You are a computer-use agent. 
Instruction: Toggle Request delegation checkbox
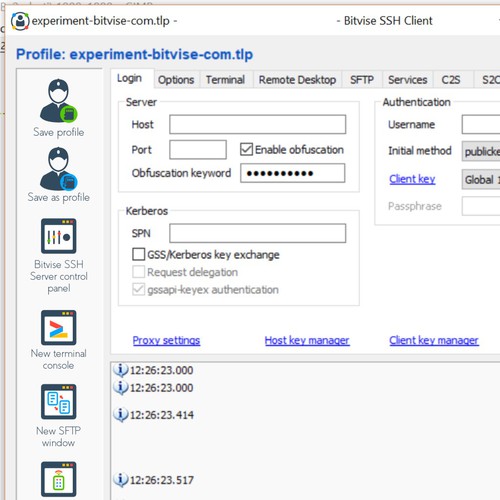point(138,272)
